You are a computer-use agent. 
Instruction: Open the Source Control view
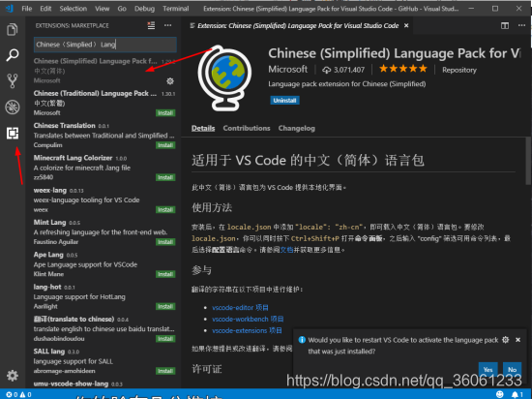[13, 80]
